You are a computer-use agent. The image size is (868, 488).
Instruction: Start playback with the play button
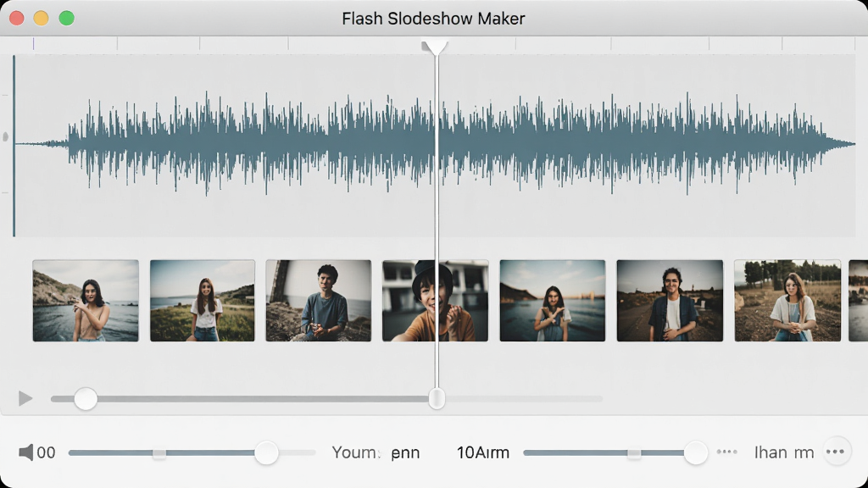coord(25,398)
